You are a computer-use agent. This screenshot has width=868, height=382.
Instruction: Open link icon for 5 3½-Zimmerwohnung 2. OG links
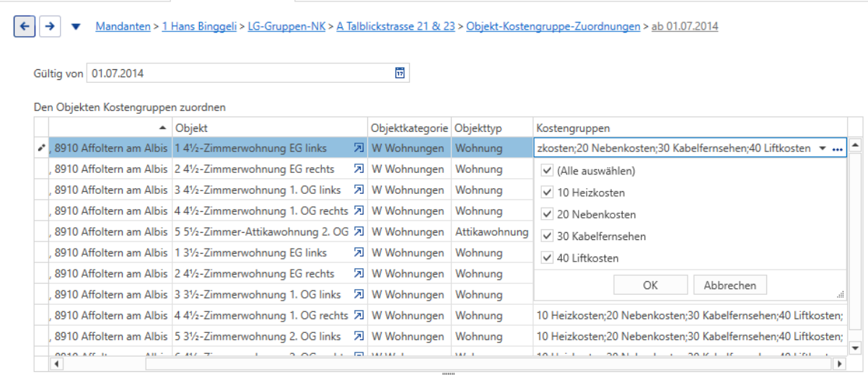click(359, 337)
